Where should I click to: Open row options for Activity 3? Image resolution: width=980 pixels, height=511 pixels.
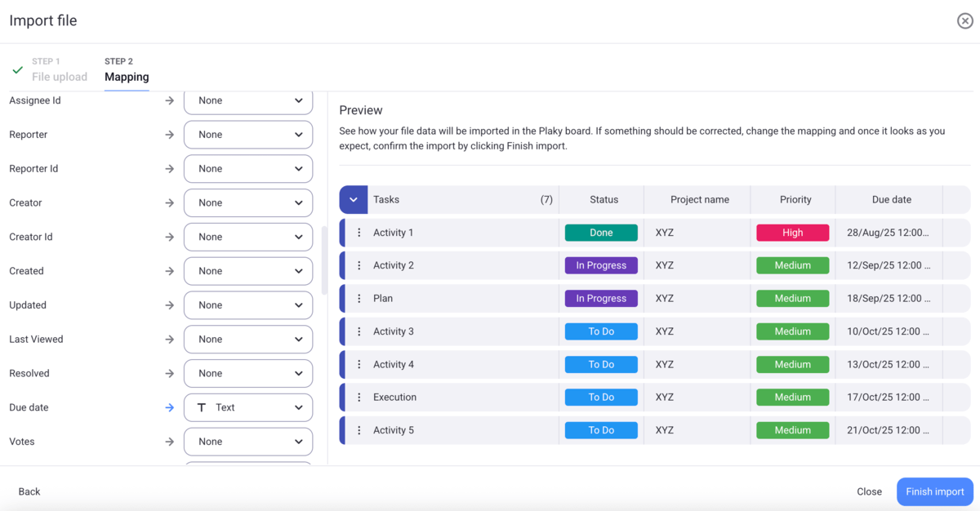[x=359, y=331]
